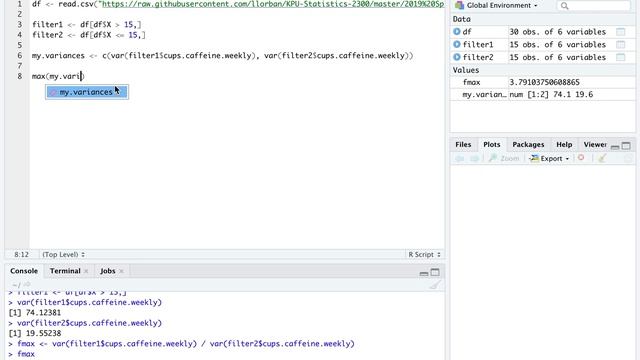Click the githubusercontent URL in line 1
The height and width of the screenshot is (360, 640).
pyautogui.click(x=272, y=4)
